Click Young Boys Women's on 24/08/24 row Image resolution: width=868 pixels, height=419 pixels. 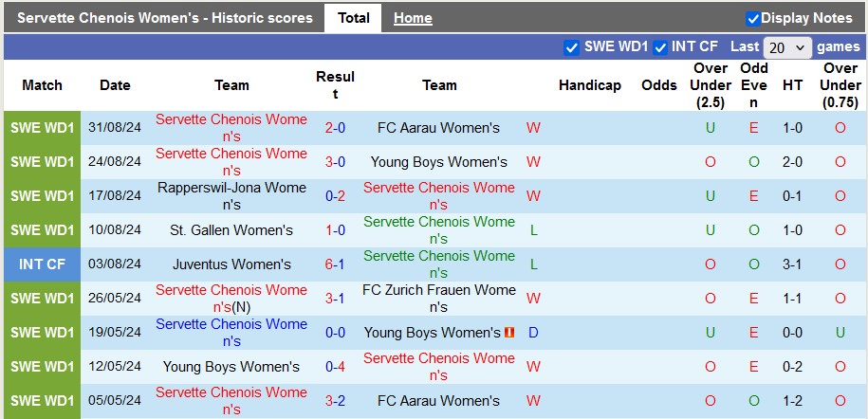click(438, 162)
